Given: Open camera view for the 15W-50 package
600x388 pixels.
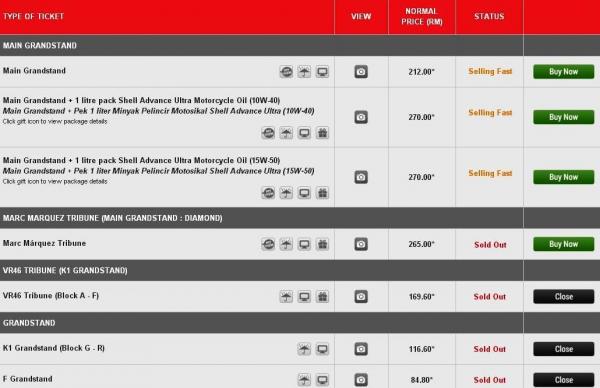Looking at the screenshot, I should (361, 177).
